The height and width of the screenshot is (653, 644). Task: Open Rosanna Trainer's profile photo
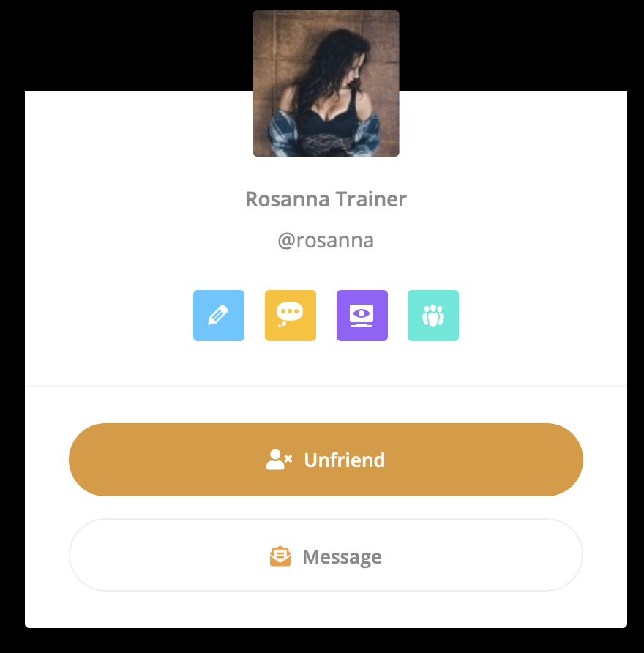coord(326,83)
